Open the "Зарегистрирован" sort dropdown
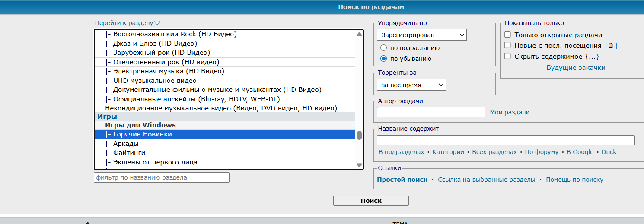 tap(421, 35)
